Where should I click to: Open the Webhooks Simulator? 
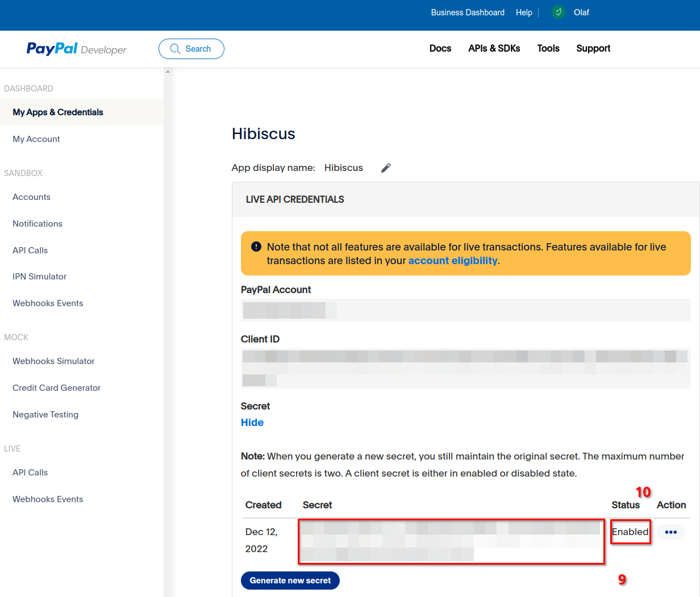53,361
